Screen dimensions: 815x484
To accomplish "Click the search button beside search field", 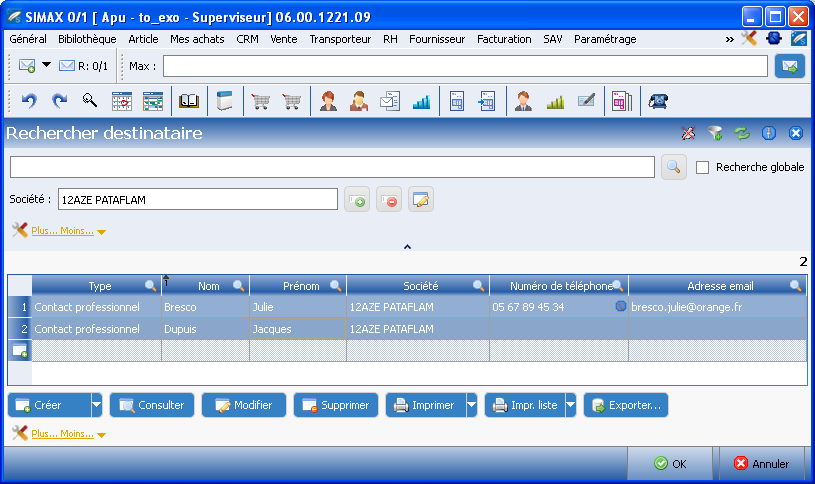I will [674, 167].
